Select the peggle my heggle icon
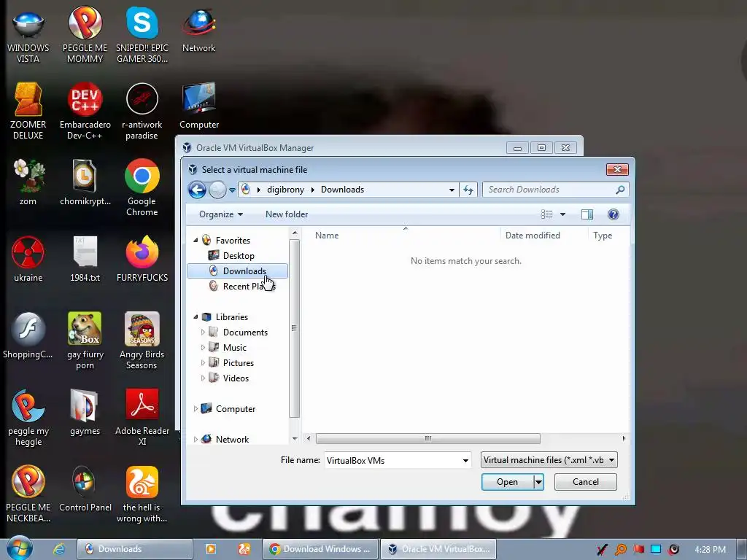 (28, 418)
